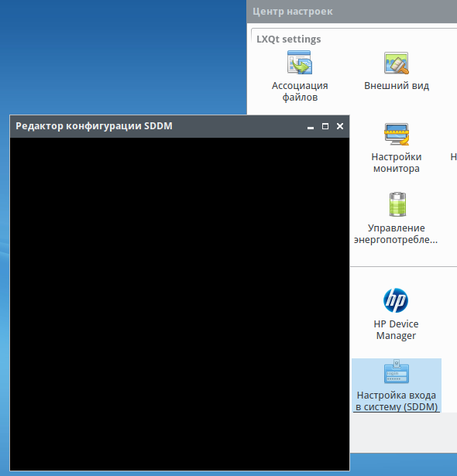Click the LXQt settings group header
The image size is (457, 476).
[289, 39]
